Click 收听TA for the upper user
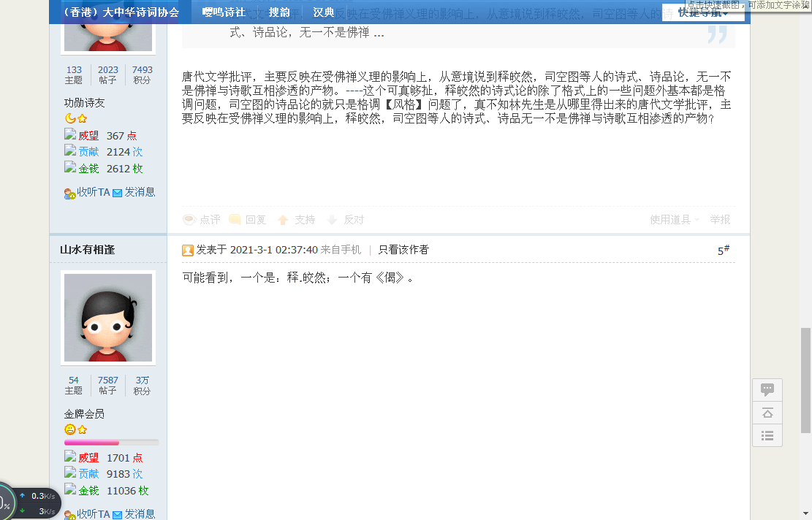The image size is (812, 520). coord(94,192)
